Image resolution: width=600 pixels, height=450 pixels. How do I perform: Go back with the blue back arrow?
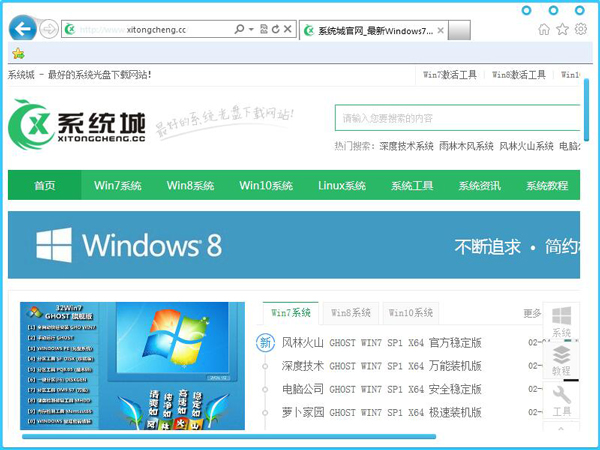[x=23, y=28]
